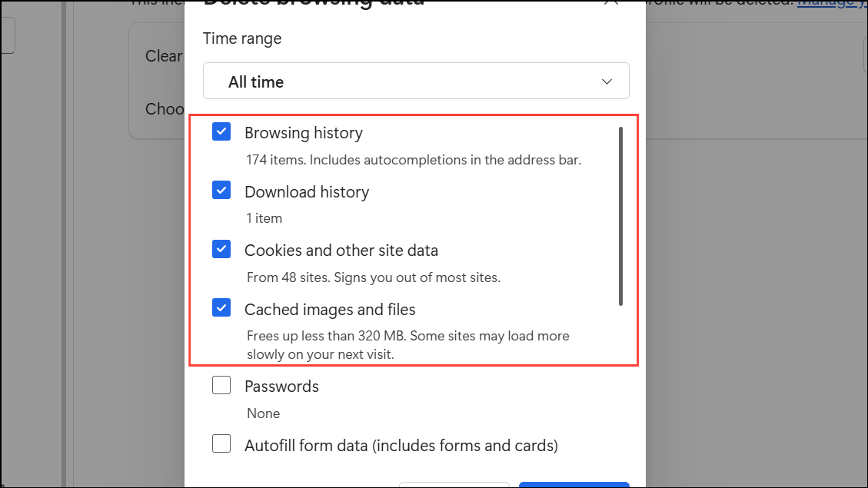Click the 'From 48 sites' description text

coord(373,277)
